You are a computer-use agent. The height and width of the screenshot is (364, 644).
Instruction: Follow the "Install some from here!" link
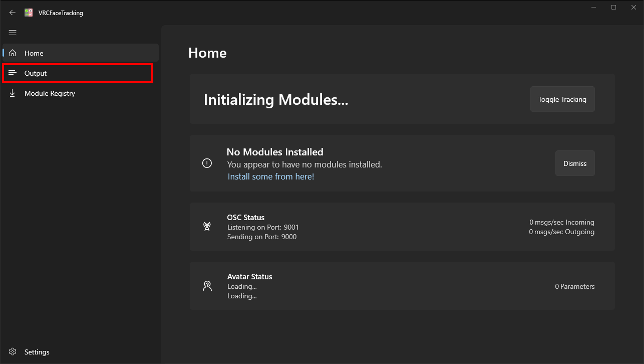tap(271, 176)
